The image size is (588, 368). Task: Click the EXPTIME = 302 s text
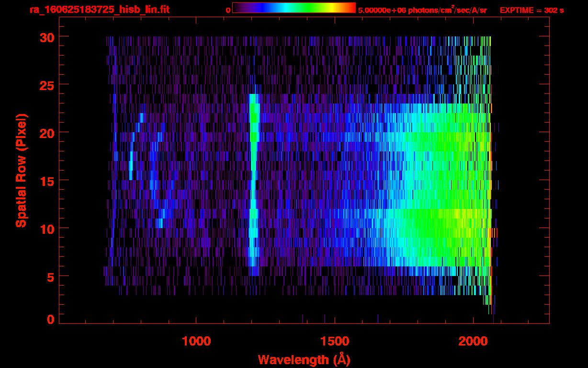pyautogui.click(x=531, y=10)
